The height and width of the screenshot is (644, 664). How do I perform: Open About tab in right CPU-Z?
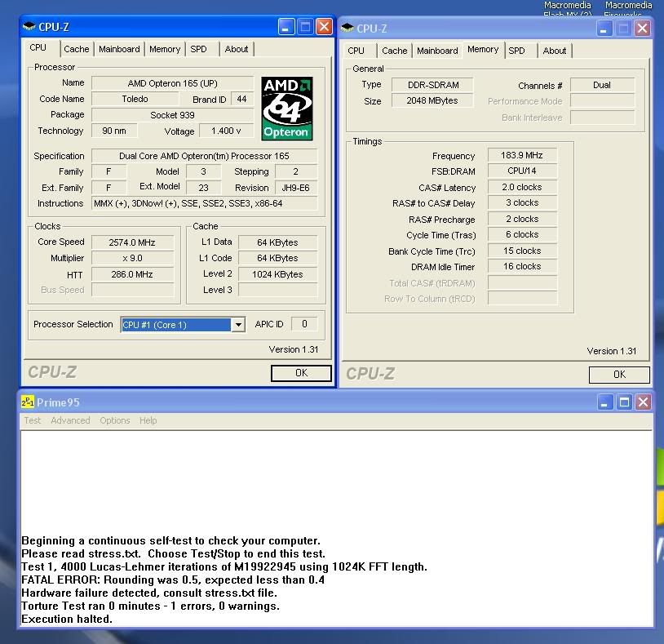click(x=555, y=51)
